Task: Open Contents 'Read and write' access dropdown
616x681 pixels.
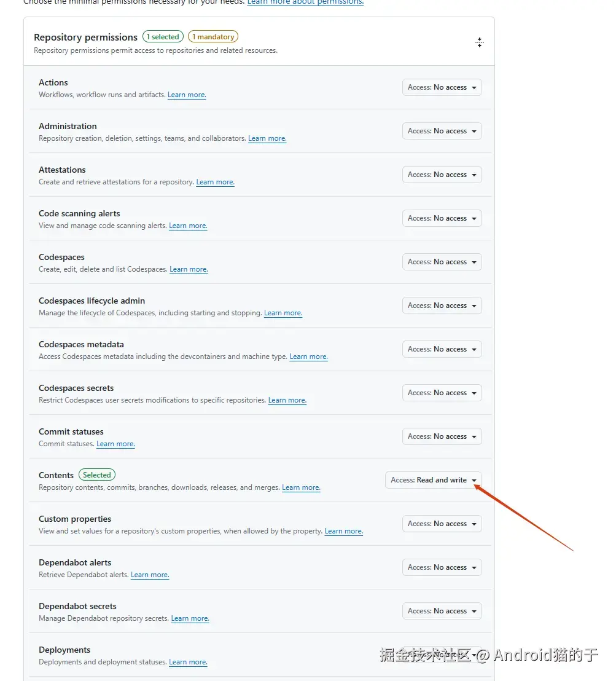Action: tap(433, 480)
